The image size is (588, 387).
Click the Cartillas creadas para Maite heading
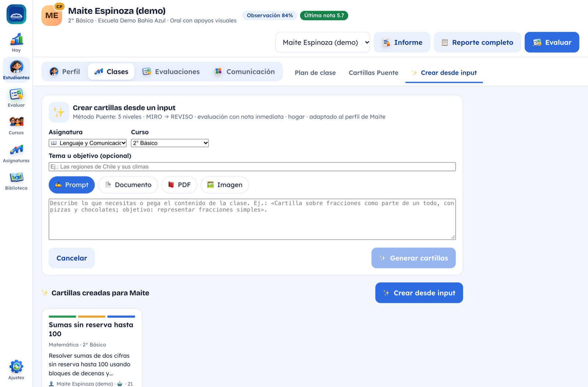point(100,293)
